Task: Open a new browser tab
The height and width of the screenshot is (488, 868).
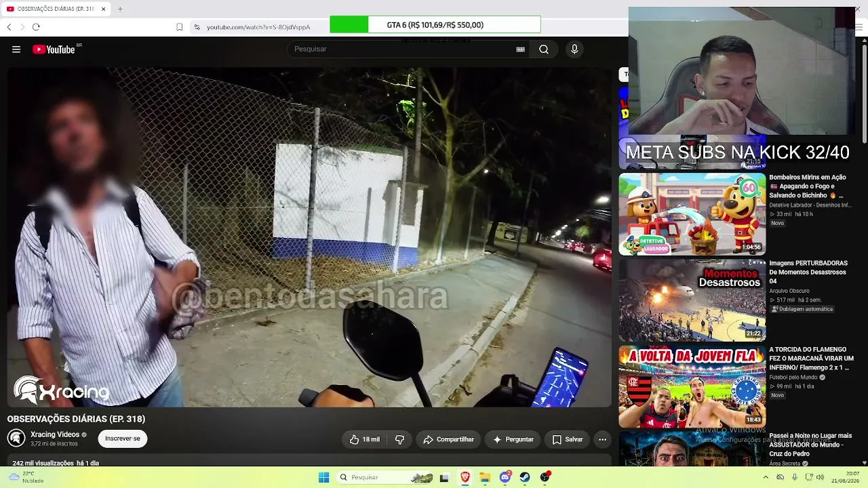Action: (x=120, y=9)
